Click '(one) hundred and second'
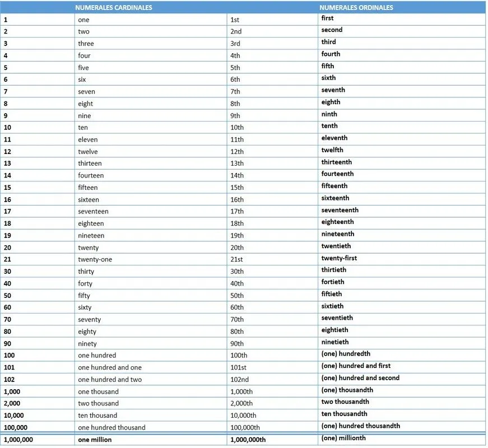Viewport: 488px width, 448px height. click(360, 378)
